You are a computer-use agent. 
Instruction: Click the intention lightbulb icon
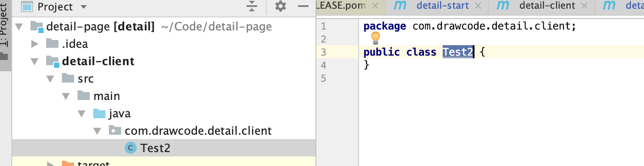[376, 38]
